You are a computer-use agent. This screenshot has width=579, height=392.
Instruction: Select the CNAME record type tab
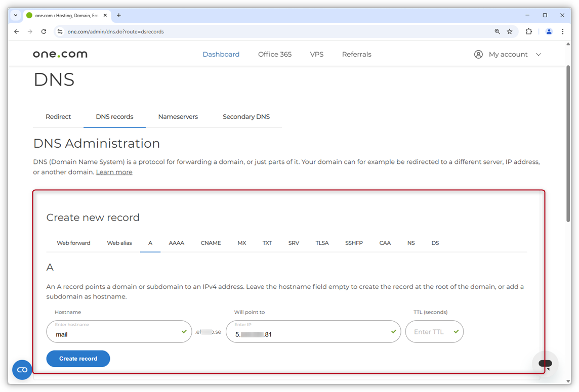[x=211, y=243]
